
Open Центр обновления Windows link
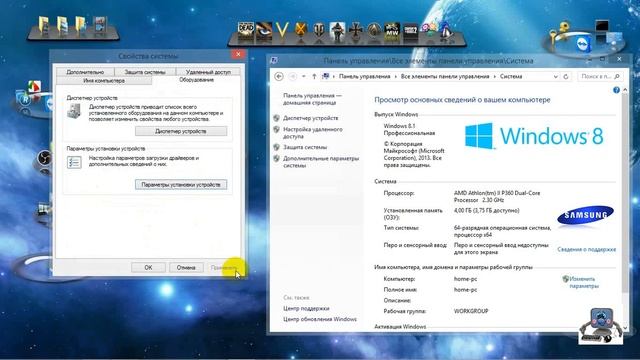320,319
